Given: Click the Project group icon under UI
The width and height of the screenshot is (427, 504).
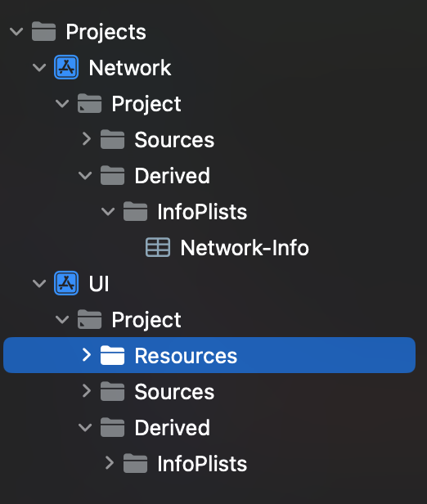Looking at the screenshot, I should (90, 319).
